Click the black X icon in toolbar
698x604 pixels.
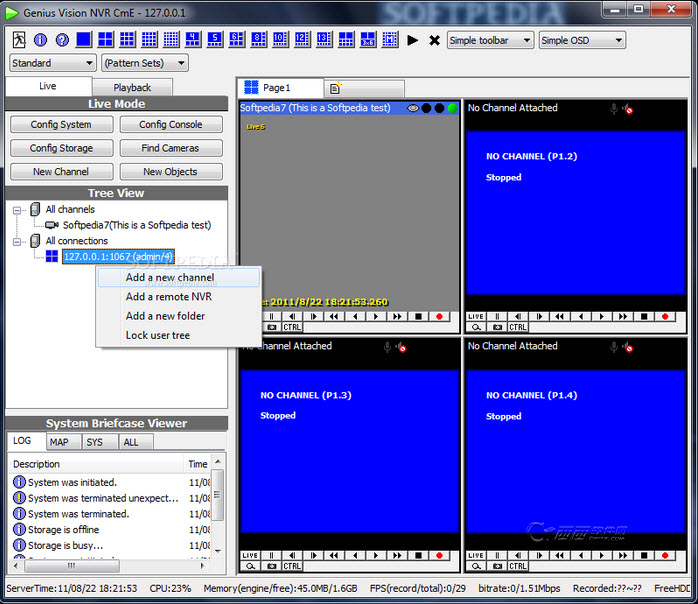(434, 41)
